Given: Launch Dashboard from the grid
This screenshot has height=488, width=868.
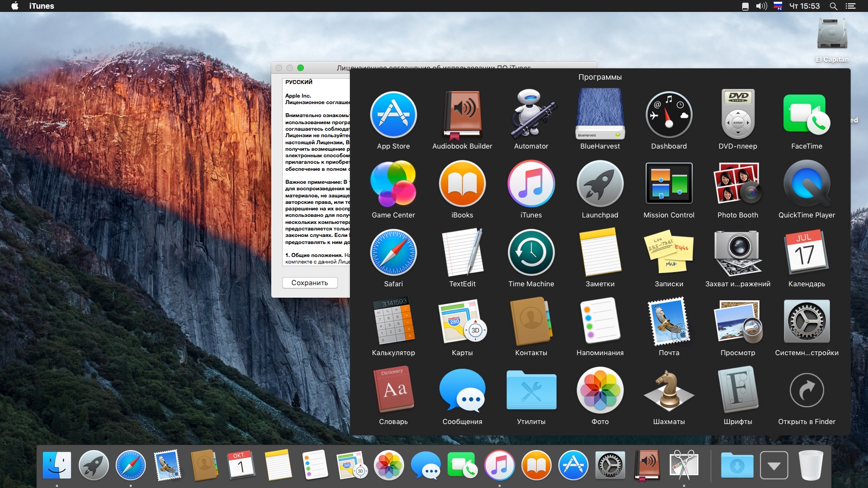Looking at the screenshot, I should coord(669,115).
